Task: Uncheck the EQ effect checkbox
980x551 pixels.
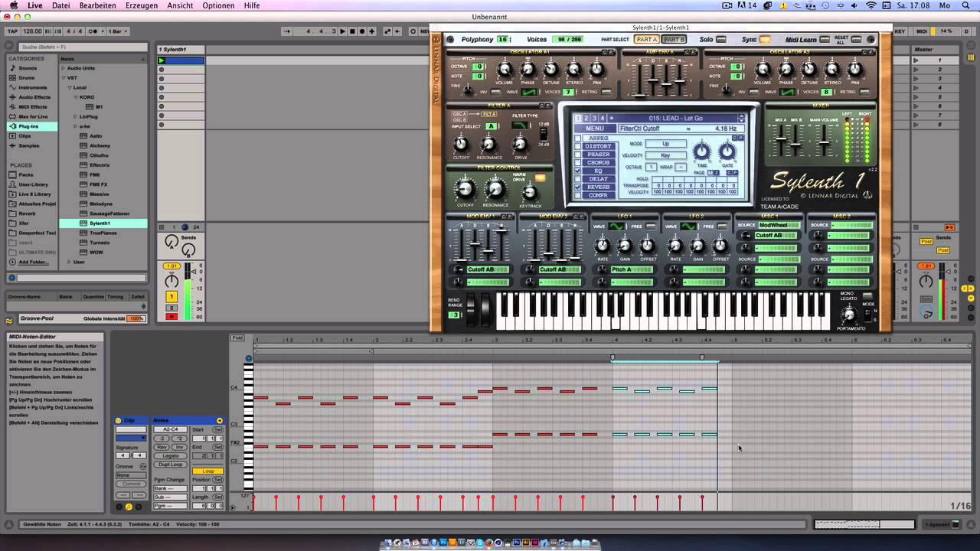Action: tap(578, 171)
